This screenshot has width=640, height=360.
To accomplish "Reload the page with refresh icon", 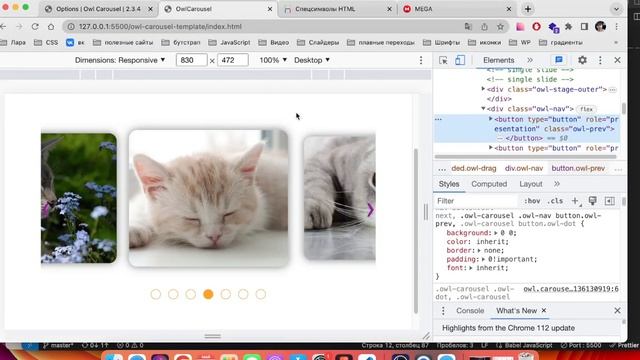I will (35, 27).
